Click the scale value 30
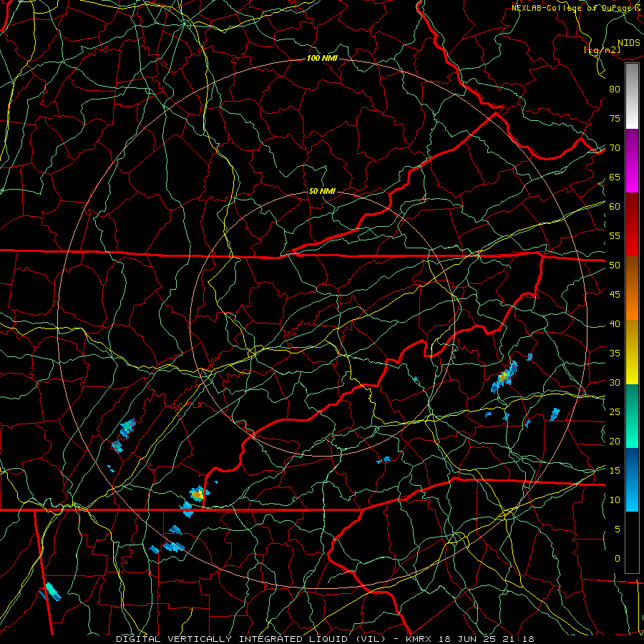This screenshot has width=644, height=644. point(615,382)
